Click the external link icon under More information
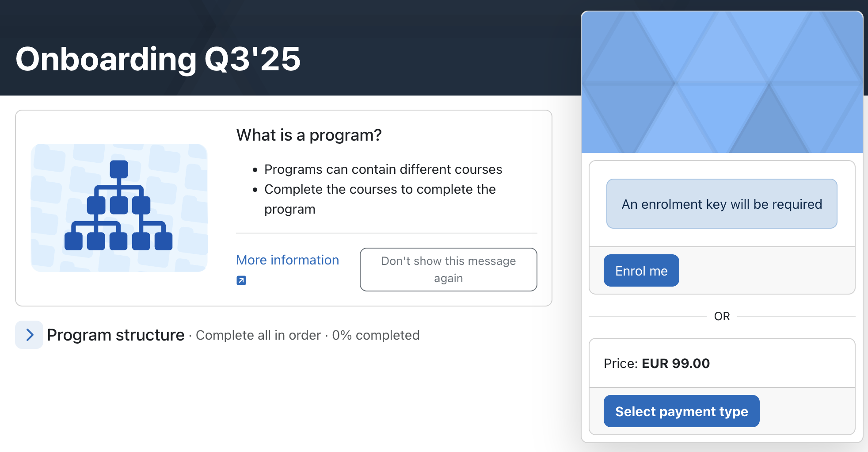The width and height of the screenshot is (868, 452). [x=241, y=280]
